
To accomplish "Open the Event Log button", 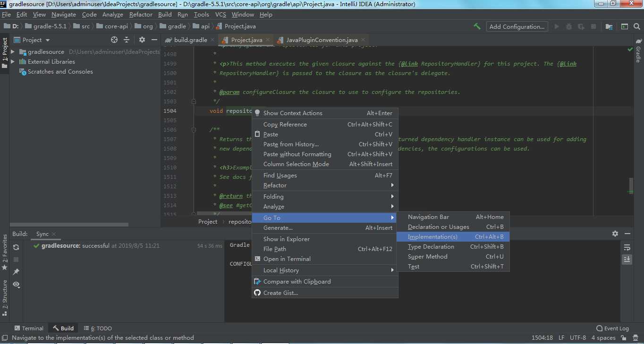I will coord(613,328).
